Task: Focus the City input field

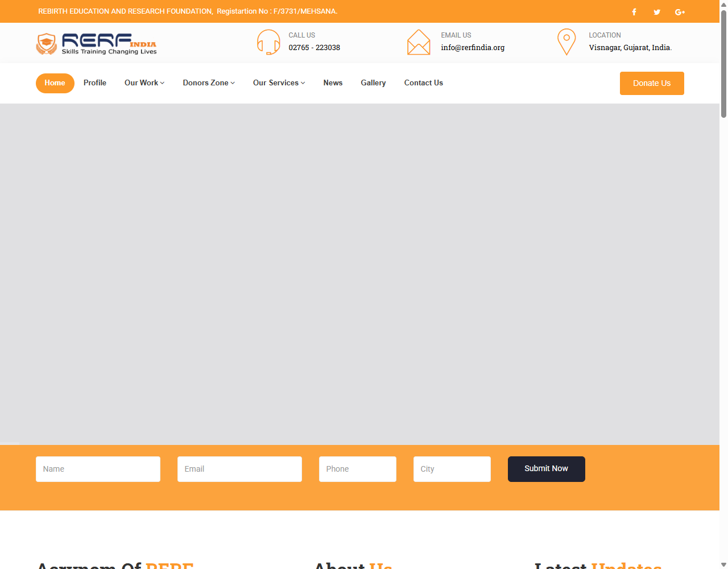Action: click(x=452, y=469)
